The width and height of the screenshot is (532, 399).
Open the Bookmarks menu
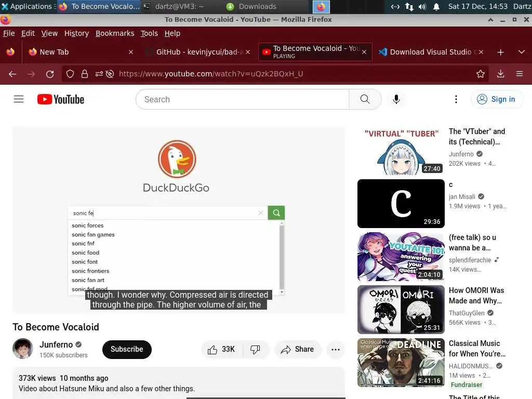click(115, 33)
